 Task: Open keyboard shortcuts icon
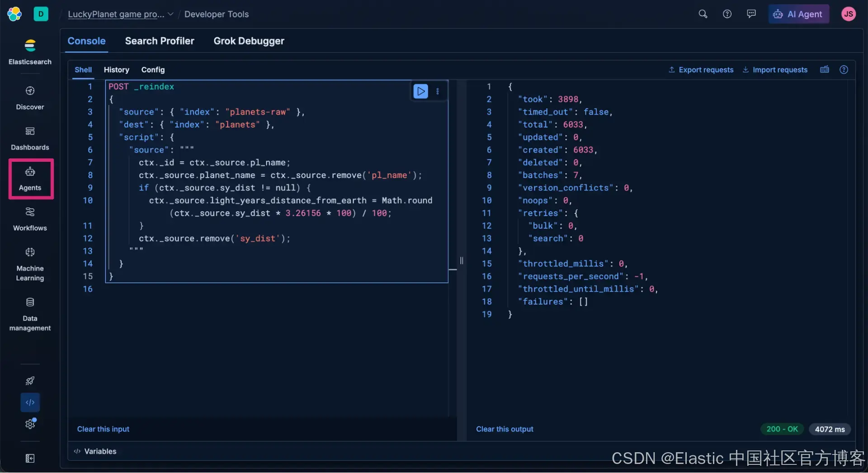point(825,70)
